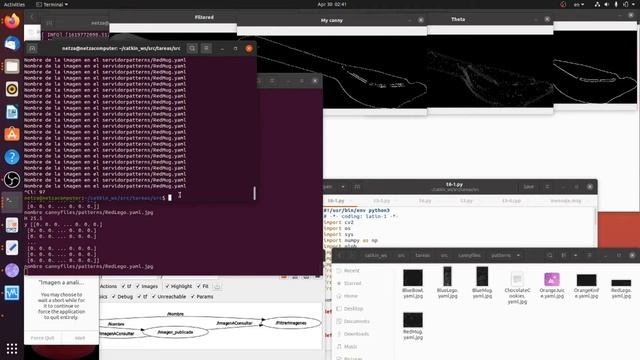Click the front terminal's search icon
The width and height of the screenshot is (640, 360).
point(192,48)
